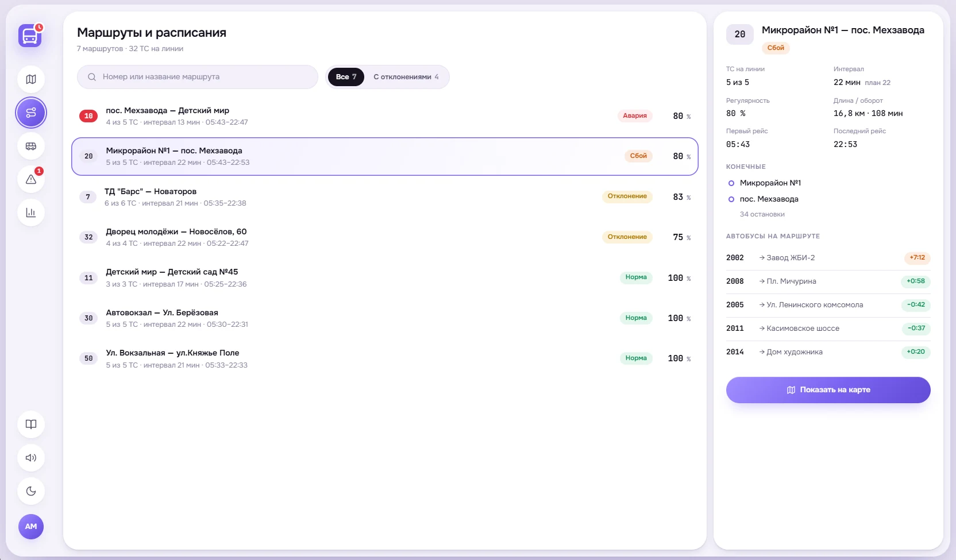The height and width of the screenshot is (560, 956).
Task: Click the 'Авария' status badge
Action: pos(635,116)
